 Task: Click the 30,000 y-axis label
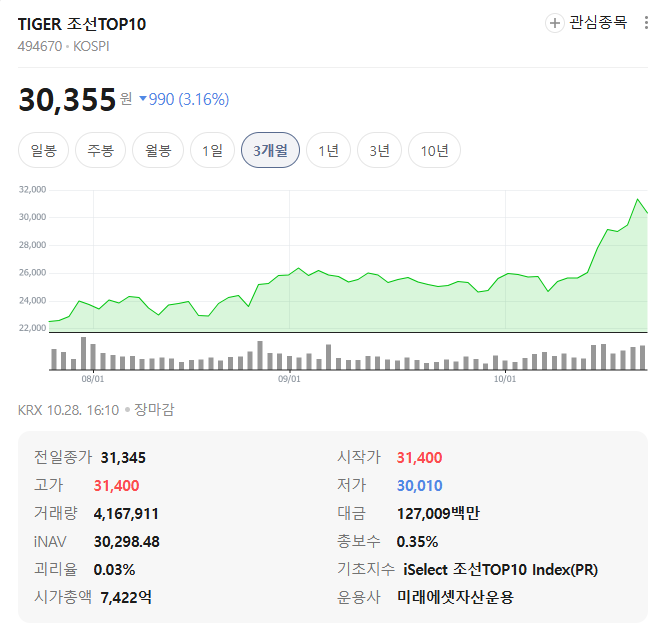32,217
